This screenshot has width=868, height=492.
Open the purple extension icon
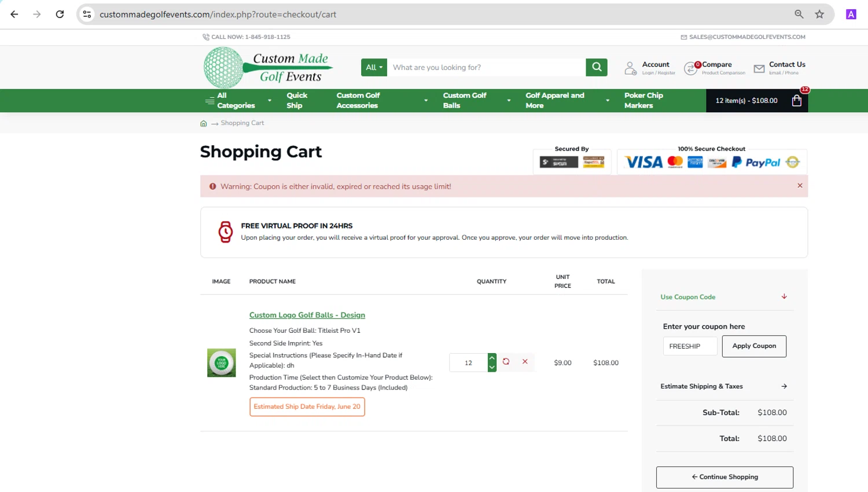[x=851, y=14]
